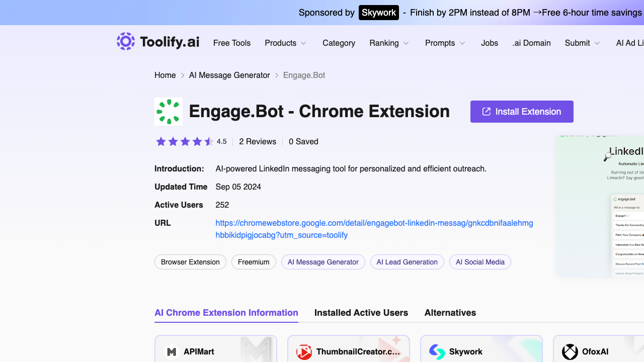Click the AI Lead Generation tag

point(407,262)
